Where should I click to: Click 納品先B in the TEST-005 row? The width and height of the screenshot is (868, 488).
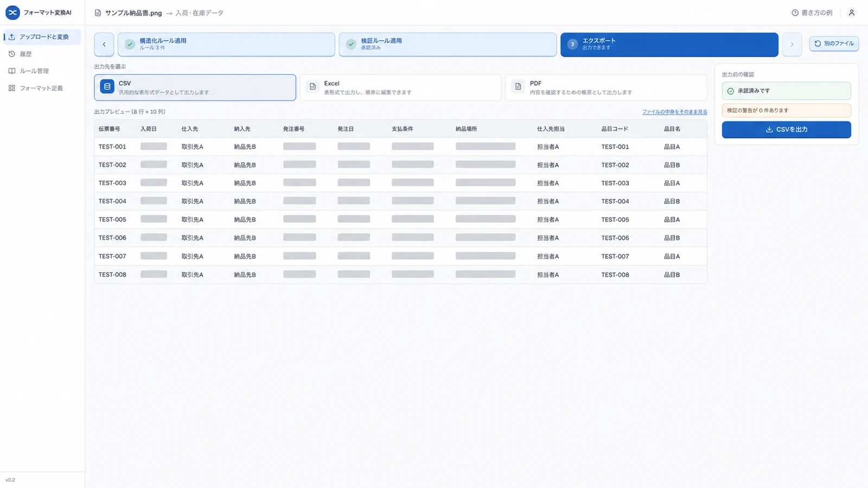(x=245, y=220)
